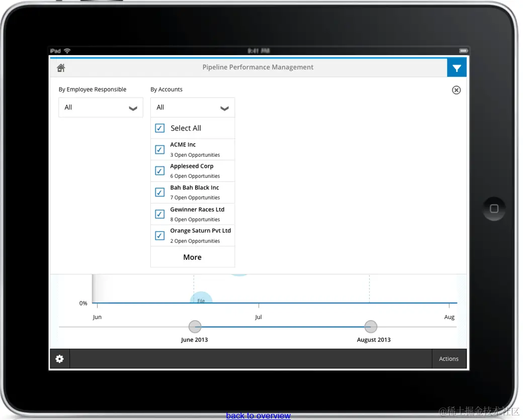Check the iPad Wi-Fi status icon
This screenshot has width=523, height=420.
pos(67,51)
